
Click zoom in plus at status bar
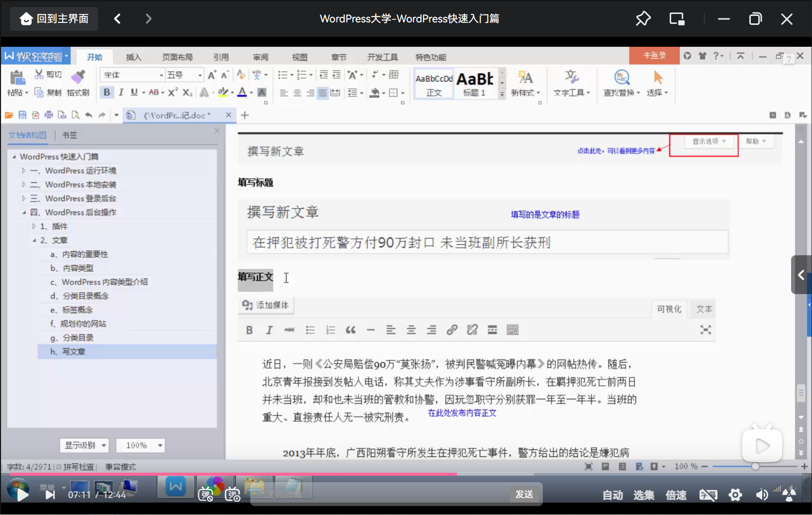pos(804,466)
